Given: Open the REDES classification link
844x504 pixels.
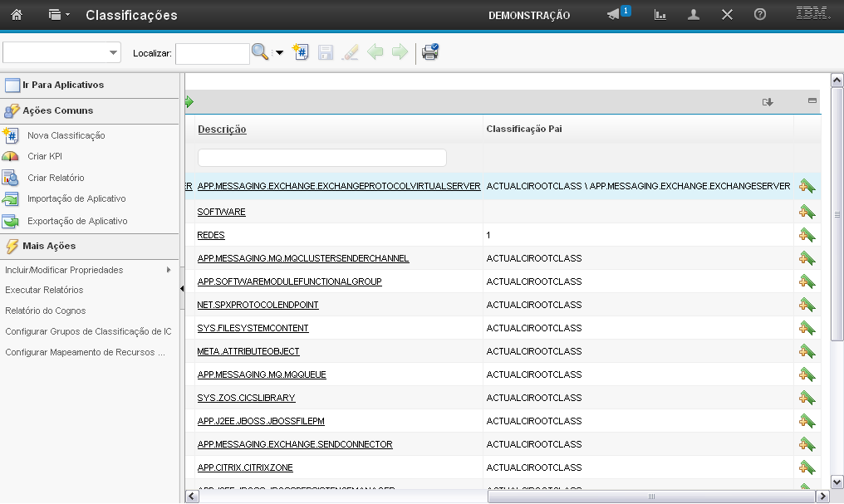Looking at the screenshot, I should coord(211,235).
